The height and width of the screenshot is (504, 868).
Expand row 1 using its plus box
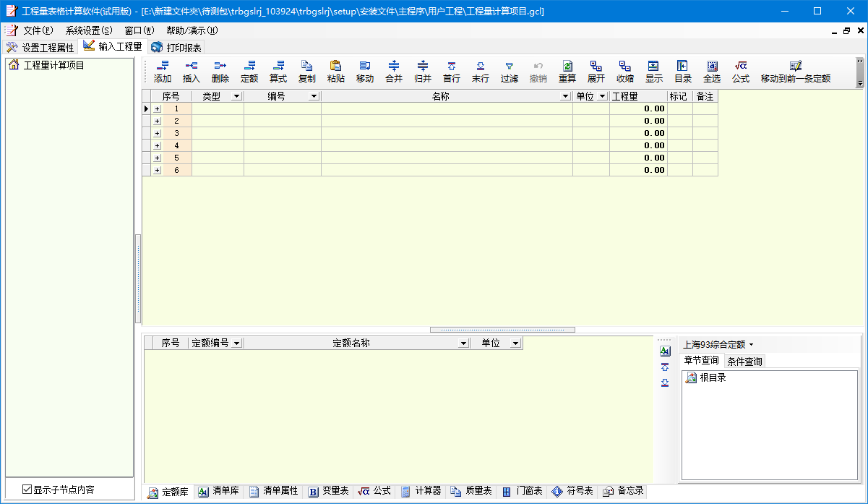point(157,109)
